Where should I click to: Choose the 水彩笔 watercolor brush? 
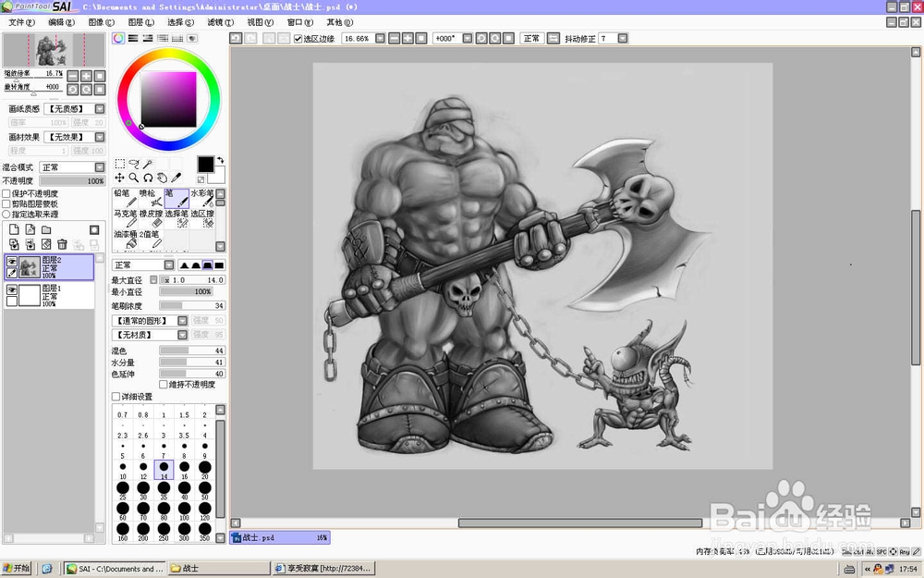pos(202,198)
